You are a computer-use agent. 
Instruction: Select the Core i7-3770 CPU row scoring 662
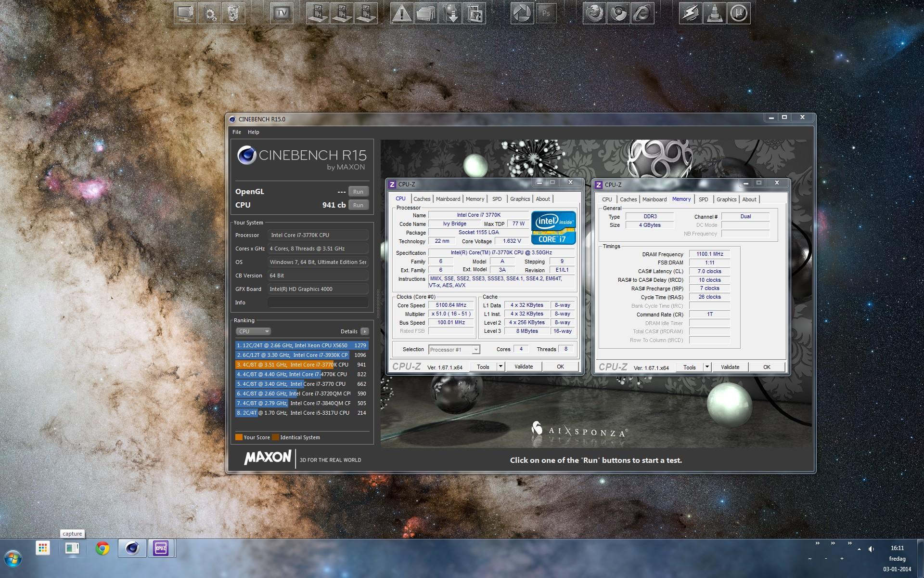[302, 384]
